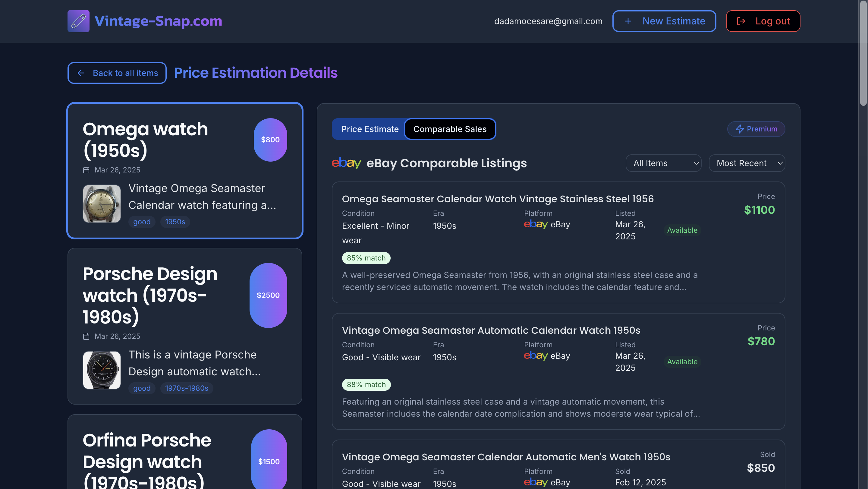The image size is (868, 489).
Task: Click the Omega watch thumbnail image
Action: coord(102,204)
